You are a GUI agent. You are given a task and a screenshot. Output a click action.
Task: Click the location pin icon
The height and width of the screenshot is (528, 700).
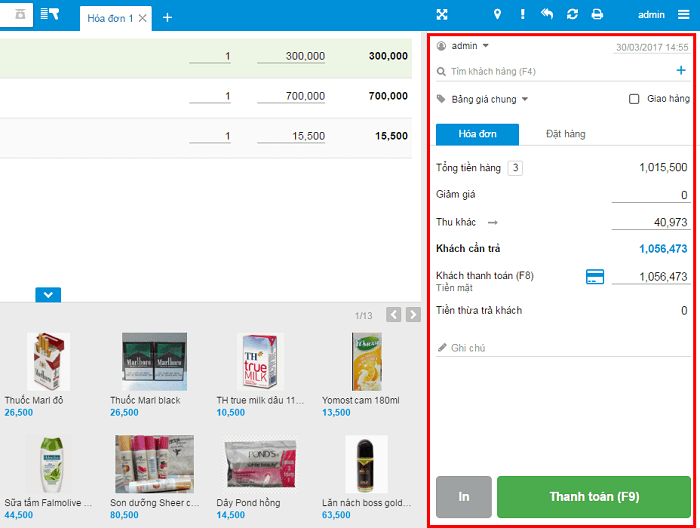click(x=497, y=15)
